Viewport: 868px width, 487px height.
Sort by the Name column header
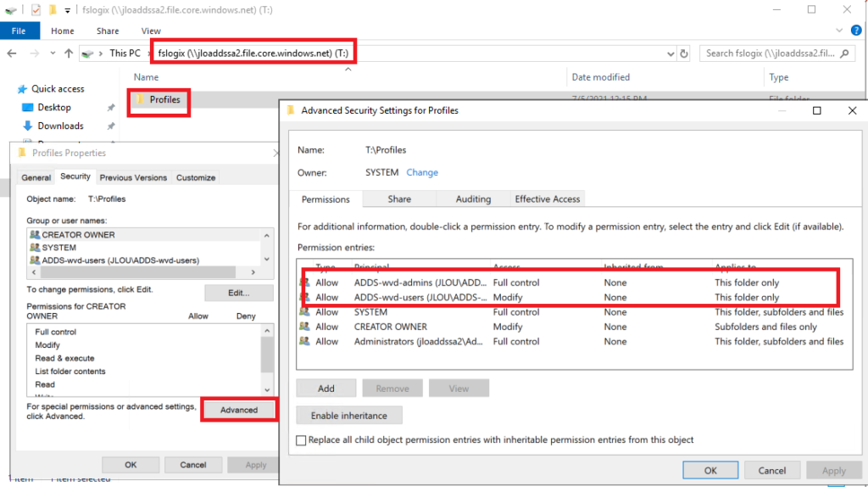(146, 77)
